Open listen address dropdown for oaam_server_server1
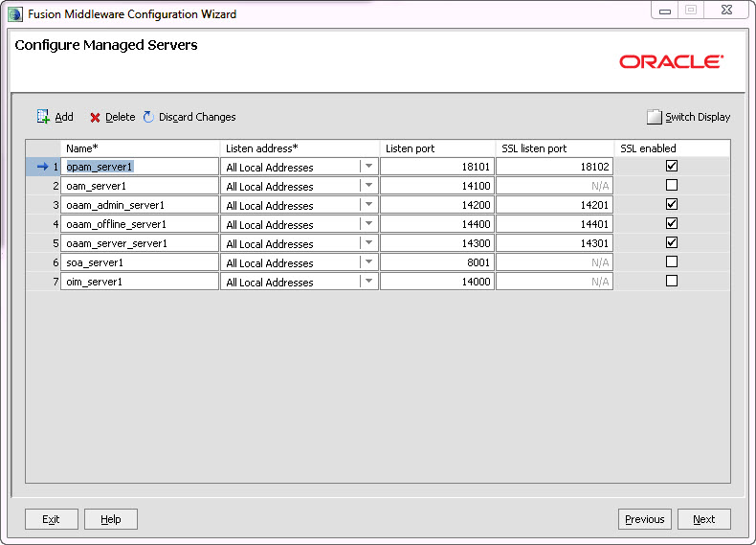This screenshot has width=756, height=545. pyautogui.click(x=368, y=243)
